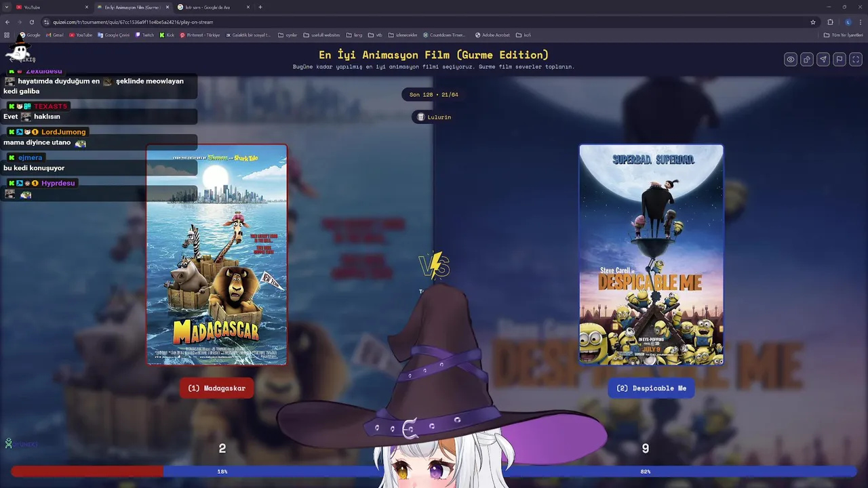View site information icon in address bar
Viewport: 868px width, 488px height.
(x=47, y=22)
